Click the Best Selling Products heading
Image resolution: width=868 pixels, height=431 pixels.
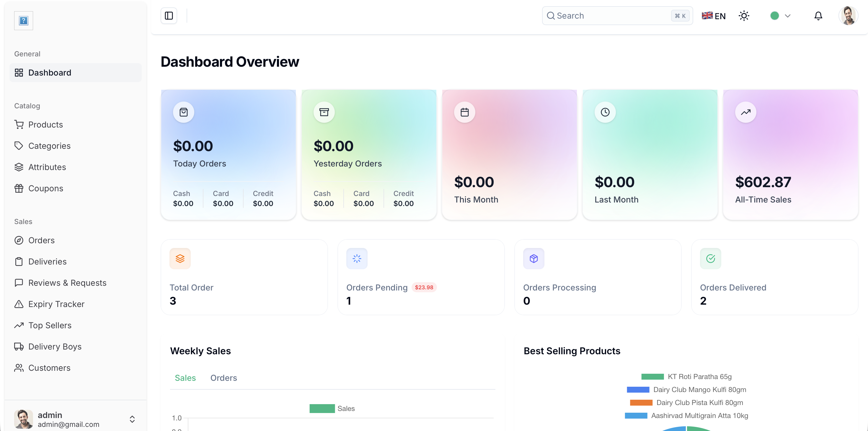pyautogui.click(x=572, y=351)
